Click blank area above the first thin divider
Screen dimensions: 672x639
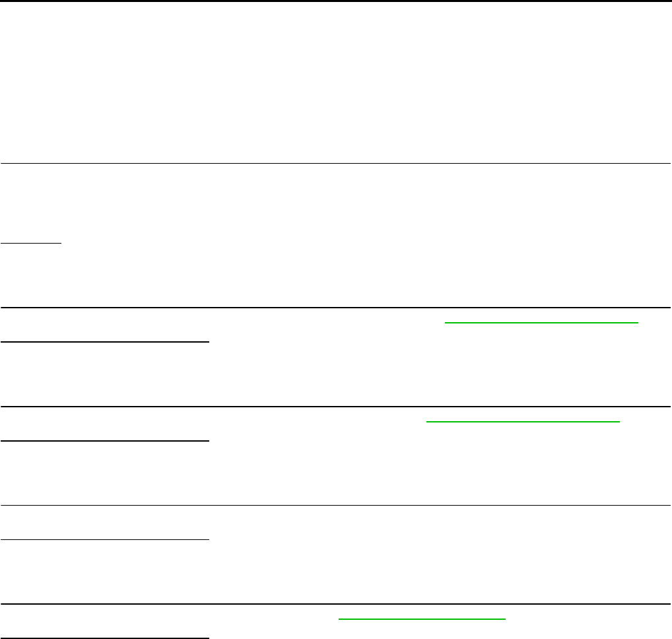335,83
